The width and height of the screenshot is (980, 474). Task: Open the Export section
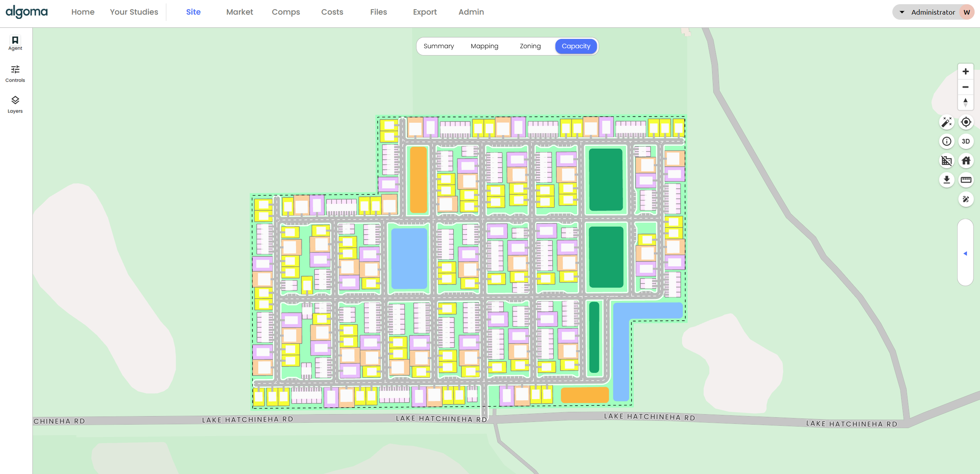[425, 12]
